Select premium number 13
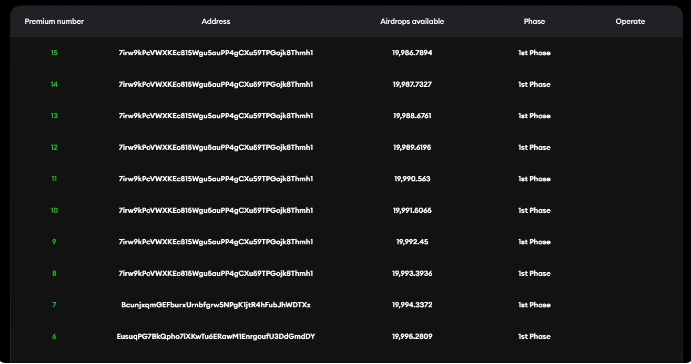Screen dimensions: 691x364 pyautogui.click(x=54, y=115)
